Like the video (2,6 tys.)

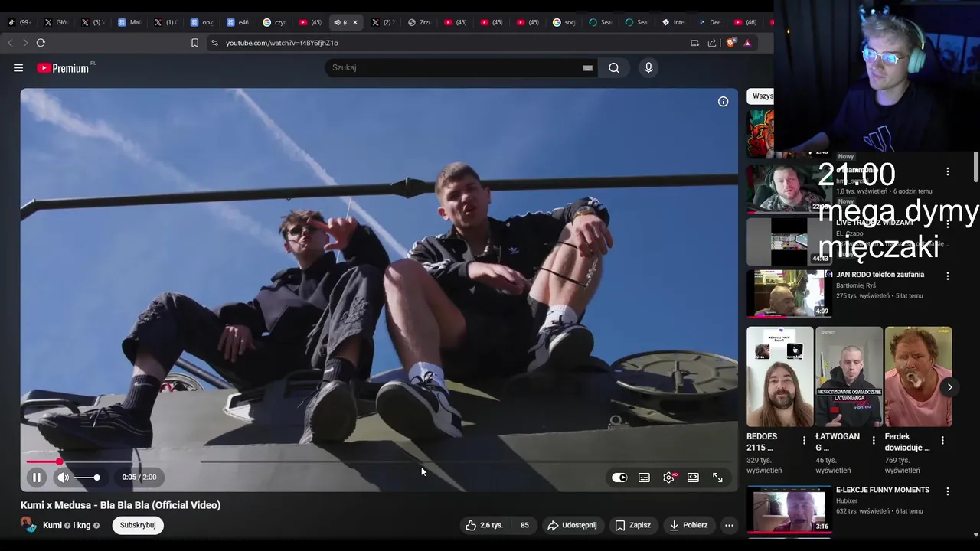click(x=485, y=525)
